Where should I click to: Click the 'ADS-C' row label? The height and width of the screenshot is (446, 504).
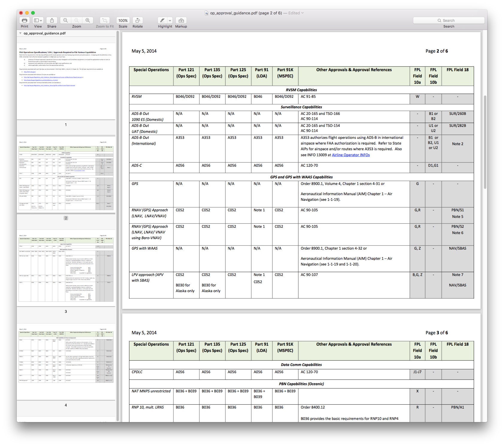137,166
